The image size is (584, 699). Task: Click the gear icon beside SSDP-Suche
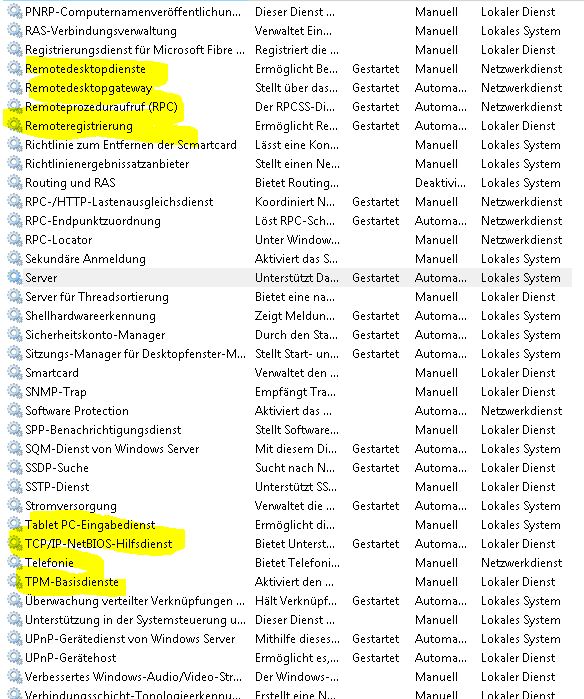coord(14,468)
